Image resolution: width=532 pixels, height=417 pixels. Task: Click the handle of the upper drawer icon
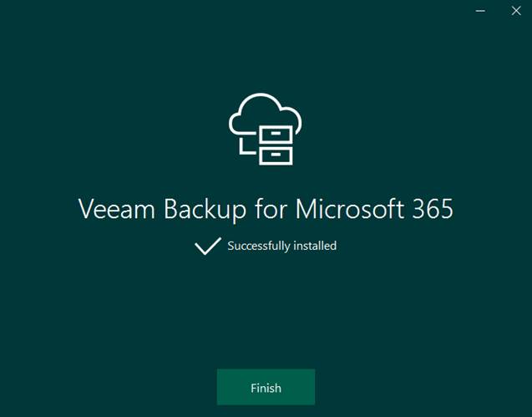pos(276,134)
